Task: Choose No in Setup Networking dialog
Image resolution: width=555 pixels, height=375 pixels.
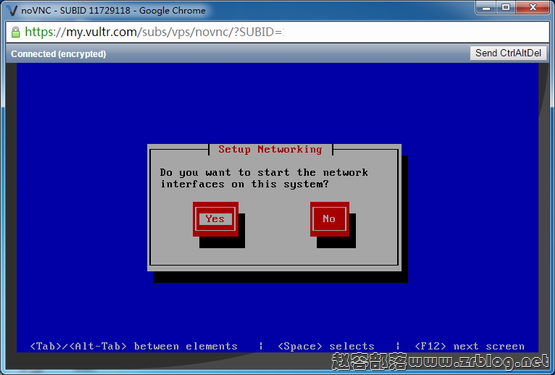Action: (x=329, y=219)
